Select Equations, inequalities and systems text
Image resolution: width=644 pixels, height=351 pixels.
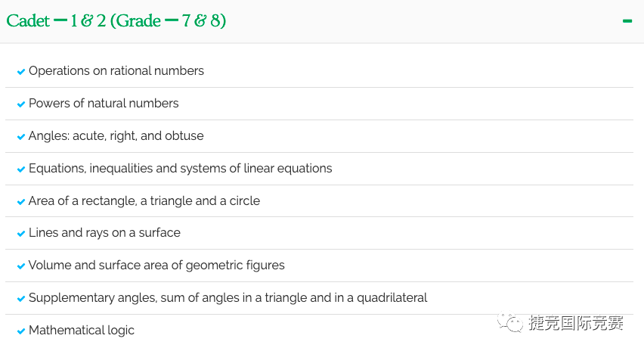[x=181, y=168]
